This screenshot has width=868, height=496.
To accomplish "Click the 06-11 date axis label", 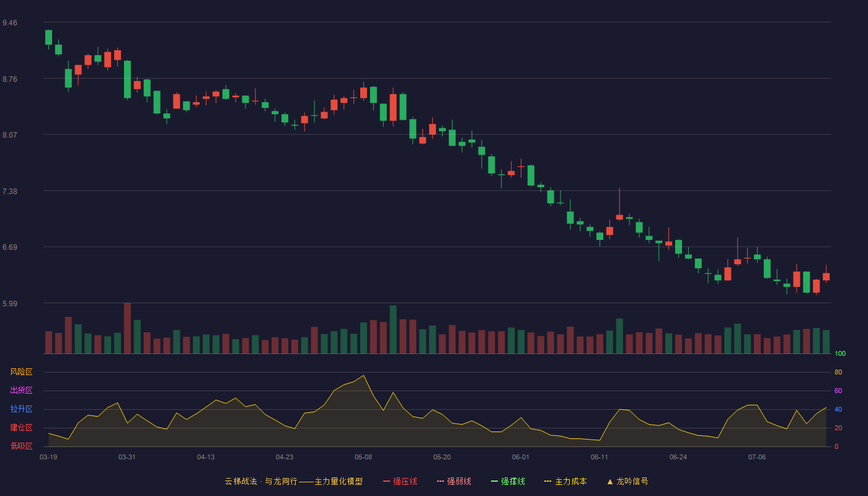I will [600, 457].
